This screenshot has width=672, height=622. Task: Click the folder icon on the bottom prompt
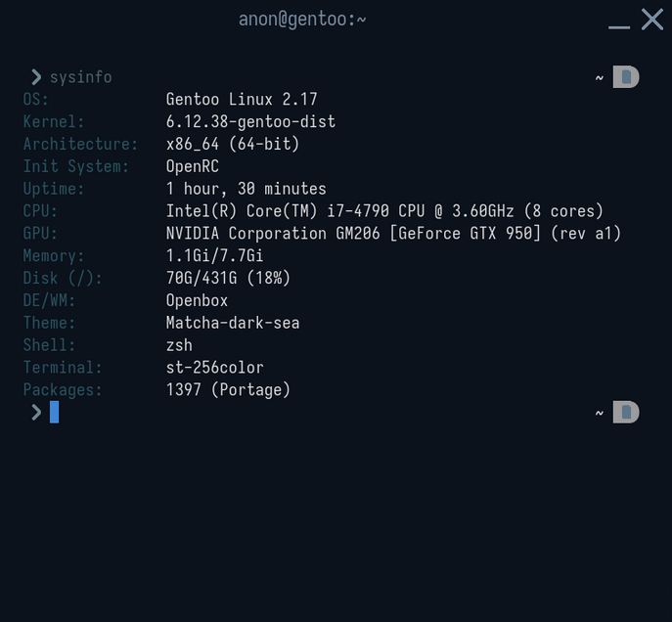[626, 412]
